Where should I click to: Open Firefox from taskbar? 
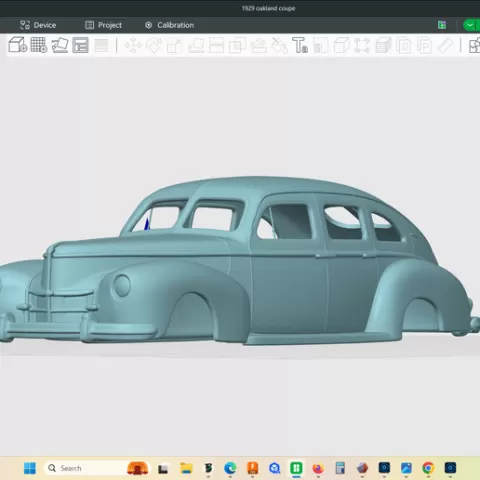pos(318,469)
